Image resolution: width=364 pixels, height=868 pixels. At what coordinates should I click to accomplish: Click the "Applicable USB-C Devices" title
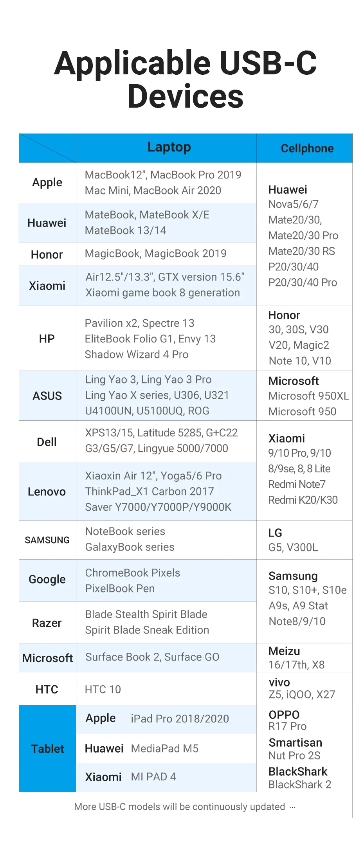point(185,79)
